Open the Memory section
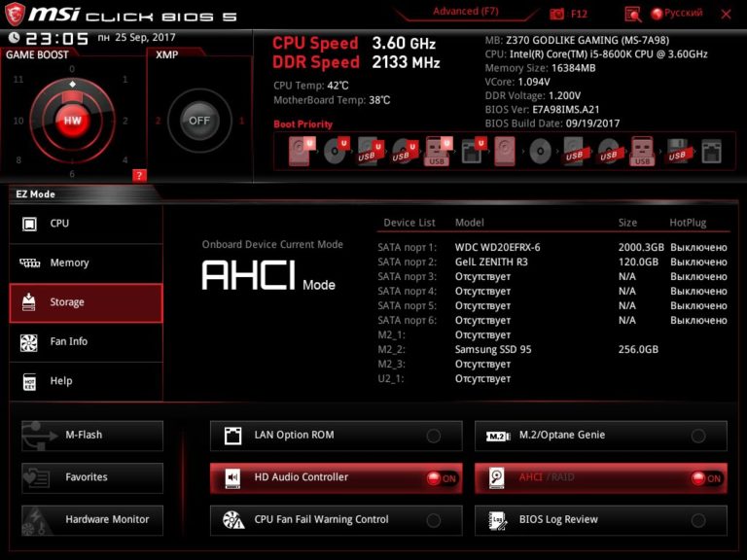 (x=86, y=262)
